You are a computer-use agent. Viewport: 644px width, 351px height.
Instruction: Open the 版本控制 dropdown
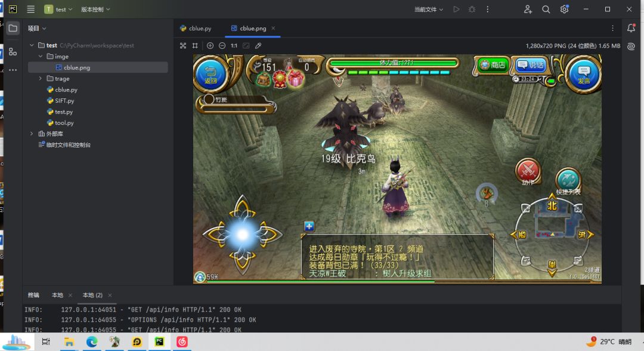[95, 9]
